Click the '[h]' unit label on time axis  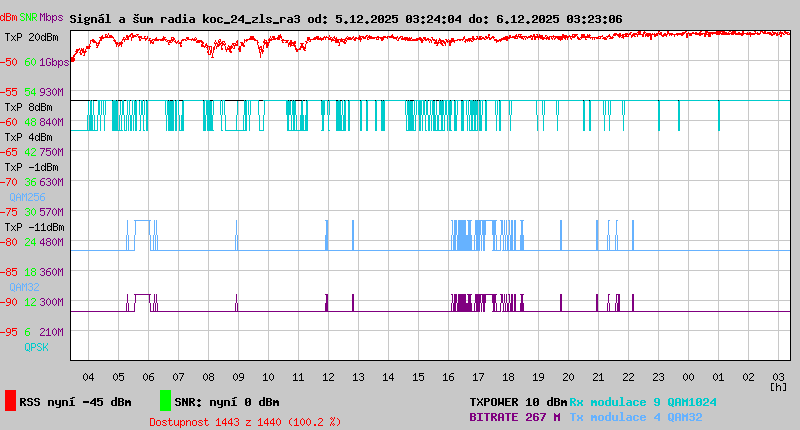point(777,387)
